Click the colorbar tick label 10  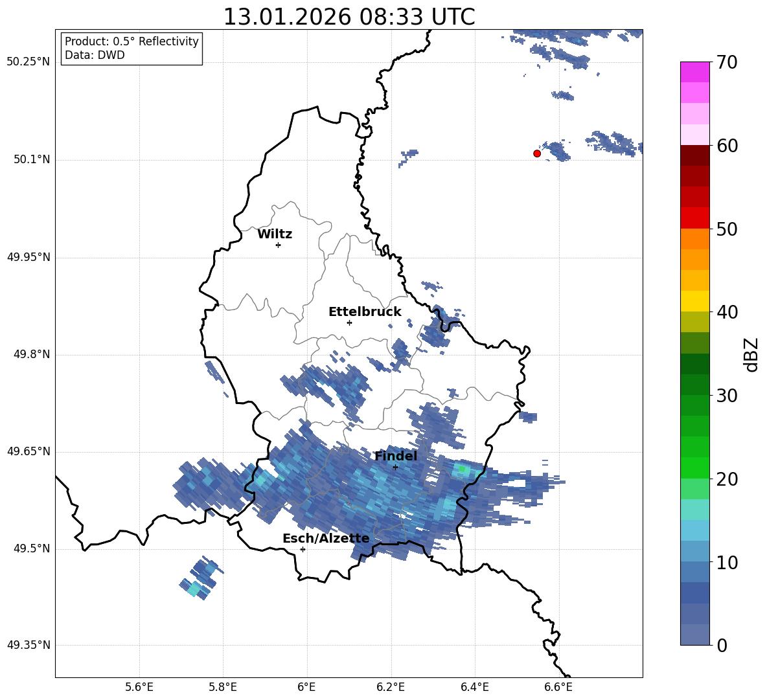727,563
